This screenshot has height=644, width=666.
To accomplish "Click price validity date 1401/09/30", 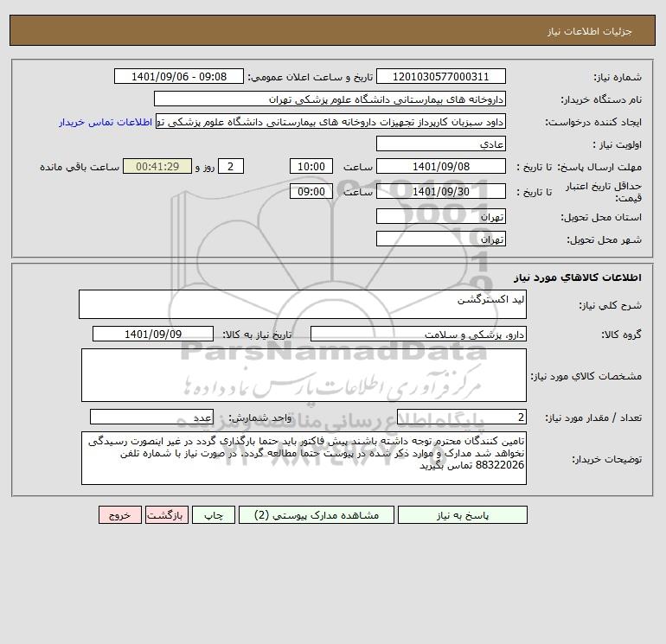I will tap(441, 191).
